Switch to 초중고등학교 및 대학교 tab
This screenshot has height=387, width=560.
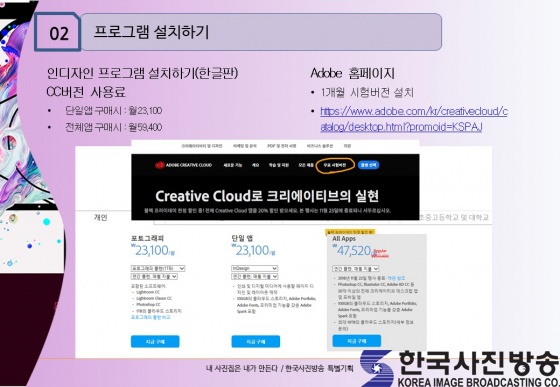click(x=455, y=217)
